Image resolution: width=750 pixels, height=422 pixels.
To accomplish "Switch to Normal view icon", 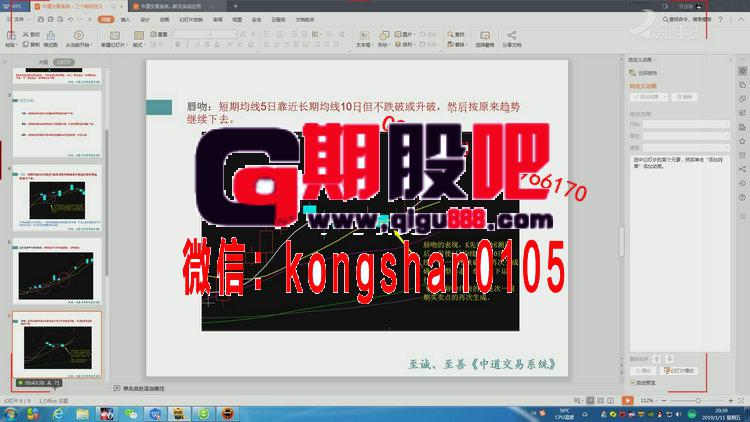I will (590, 400).
